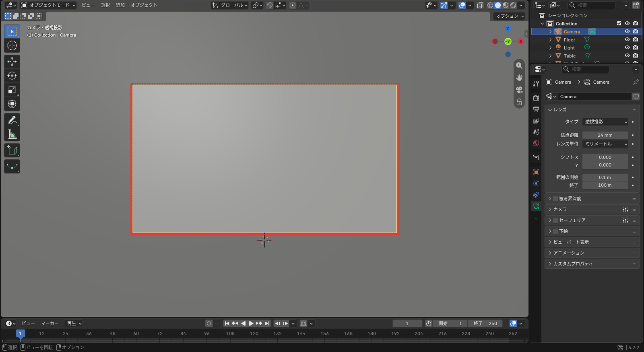The width and height of the screenshot is (644, 352).
Task: Play the animation forward
Action: click(x=251, y=323)
